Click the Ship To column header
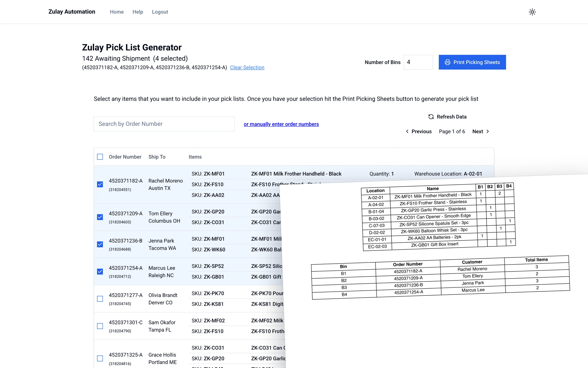 (x=157, y=157)
